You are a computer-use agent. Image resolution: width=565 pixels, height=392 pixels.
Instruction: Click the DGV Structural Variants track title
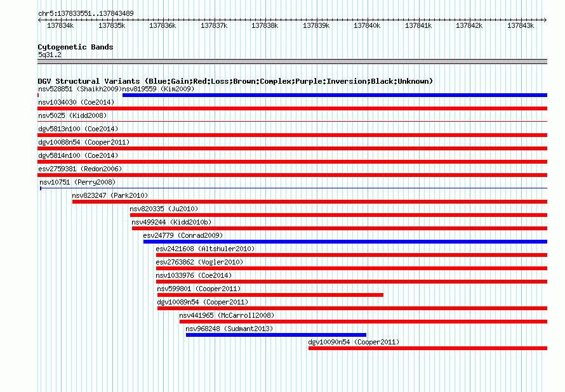236,81
